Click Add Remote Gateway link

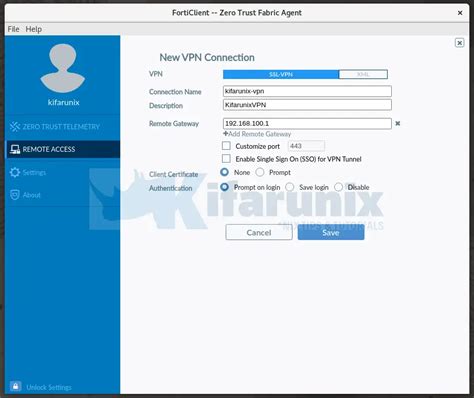pyautogui.click(x=257, y=134)
